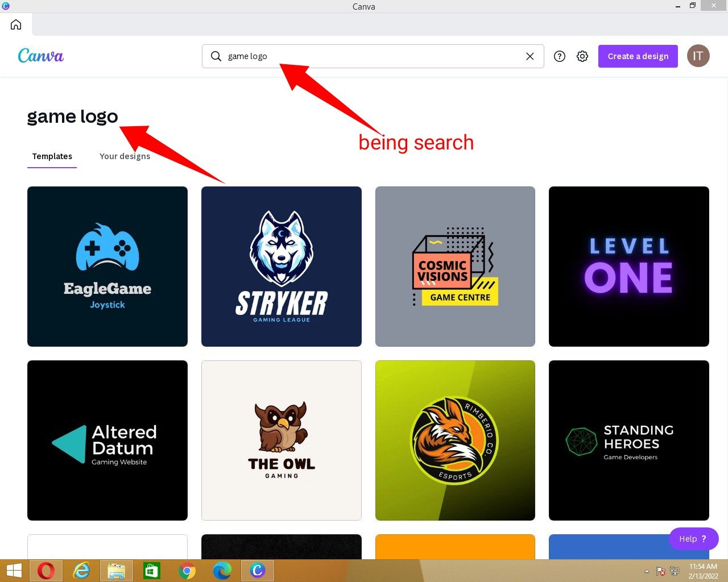
Task: Open the settings gear icon
Action: click(582, 56)
